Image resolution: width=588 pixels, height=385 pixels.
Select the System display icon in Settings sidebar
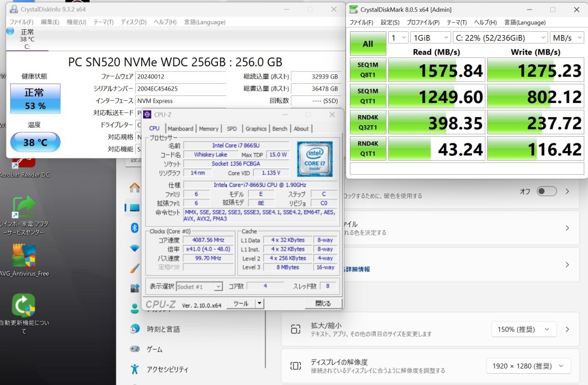click(134, 207)
